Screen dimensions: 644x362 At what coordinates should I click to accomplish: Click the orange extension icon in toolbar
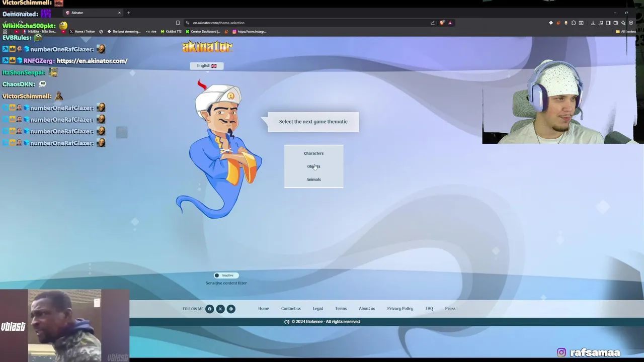(x=558, y=23)
